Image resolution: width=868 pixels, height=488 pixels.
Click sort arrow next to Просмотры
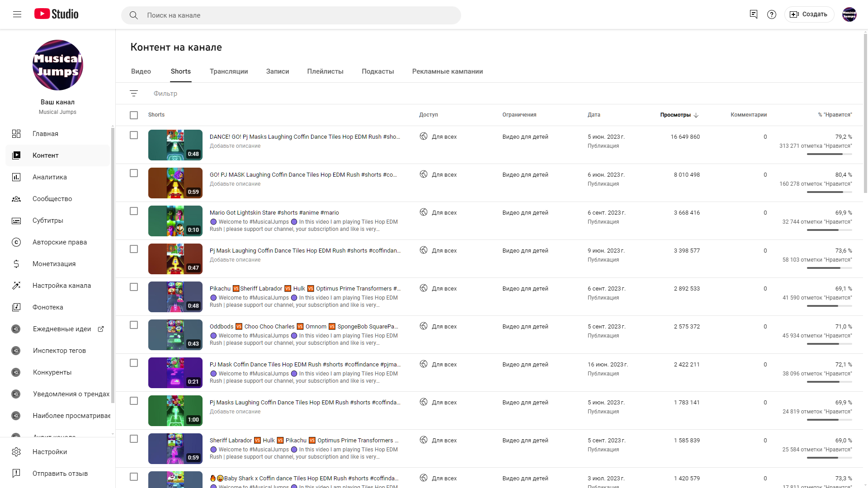coord(696,115)
